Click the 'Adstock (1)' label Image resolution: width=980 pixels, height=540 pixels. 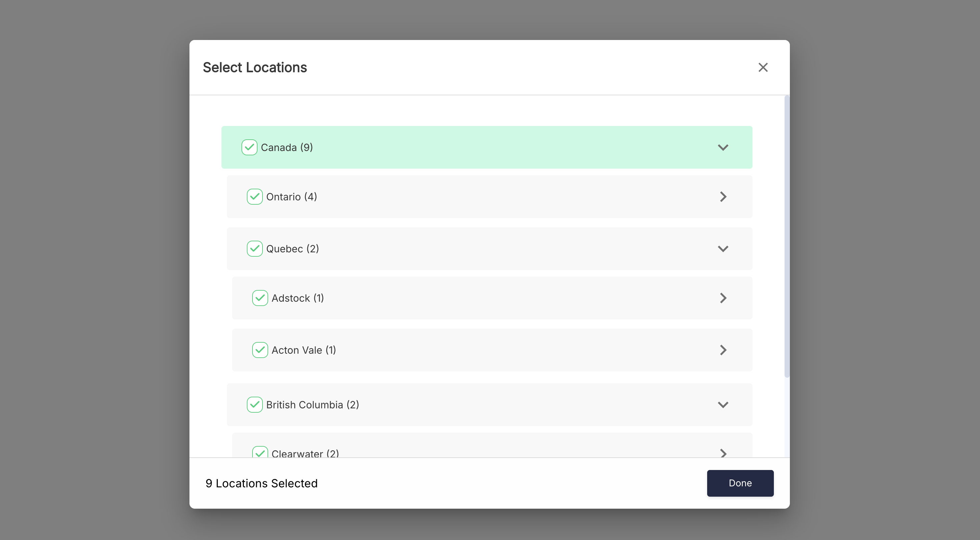[298, 299]
